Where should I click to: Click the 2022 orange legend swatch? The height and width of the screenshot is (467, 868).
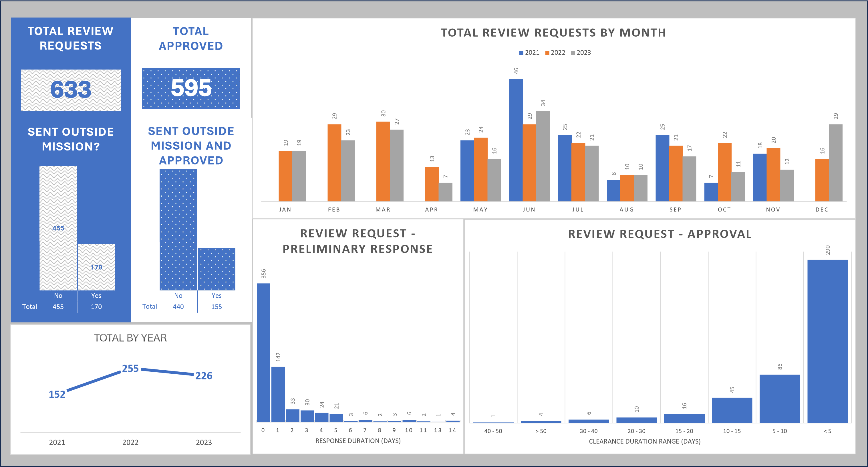coord(547,53)
